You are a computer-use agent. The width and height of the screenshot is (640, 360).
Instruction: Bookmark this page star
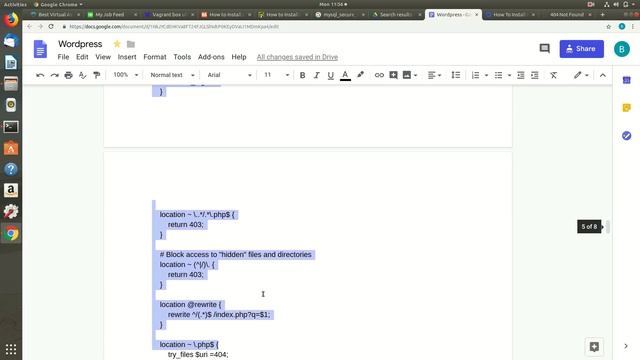[608, 27]
